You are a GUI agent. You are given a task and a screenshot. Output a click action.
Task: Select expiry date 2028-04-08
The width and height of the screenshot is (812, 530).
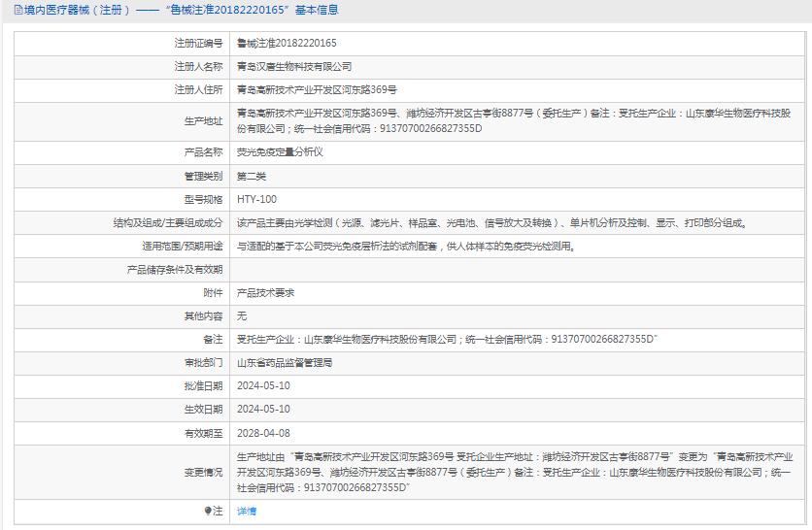[263, 433]
